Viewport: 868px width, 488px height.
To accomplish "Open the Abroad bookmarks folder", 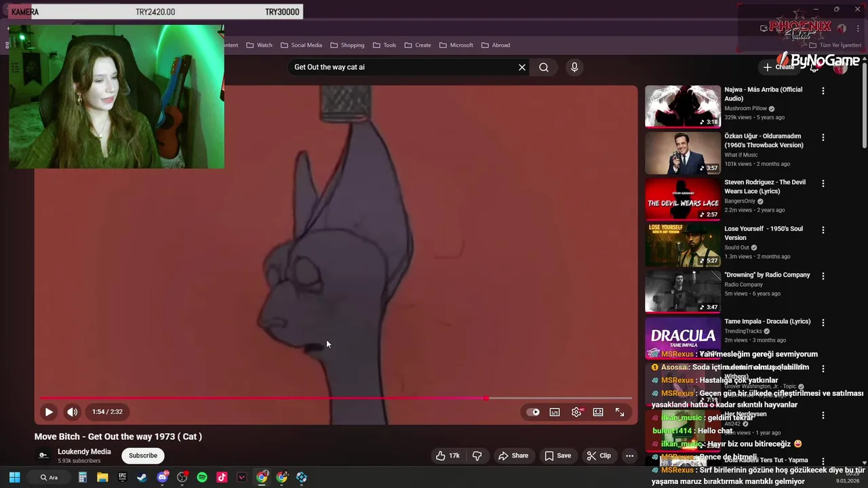I will tap(496, 45).
